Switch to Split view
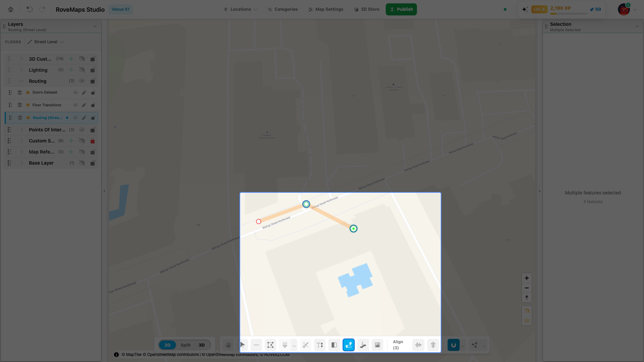This screenshot has height=362, width=644. pyautogui.click(x=185, y=345)
